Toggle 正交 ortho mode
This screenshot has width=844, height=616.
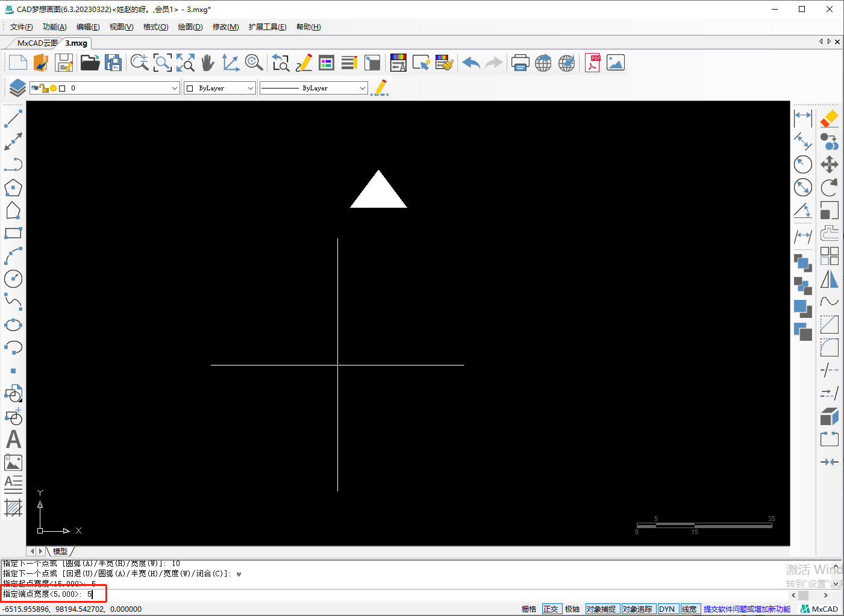[551, 609]
